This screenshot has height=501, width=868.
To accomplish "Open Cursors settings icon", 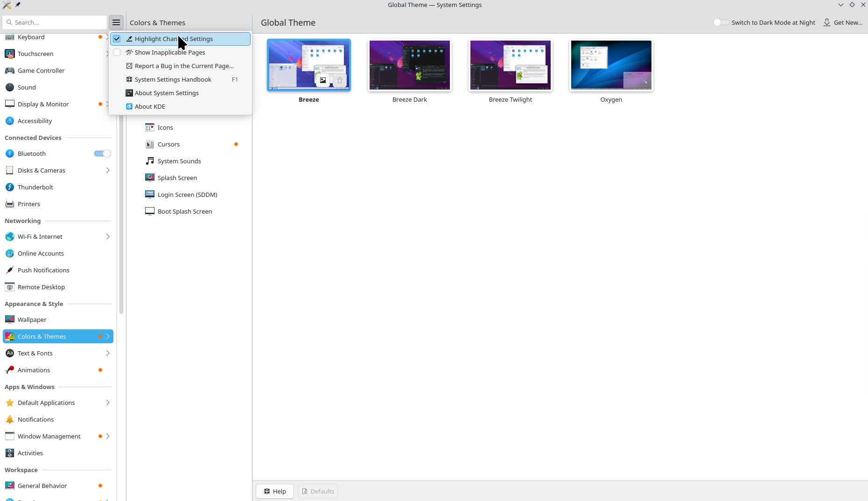I will [x=150, y=144].
